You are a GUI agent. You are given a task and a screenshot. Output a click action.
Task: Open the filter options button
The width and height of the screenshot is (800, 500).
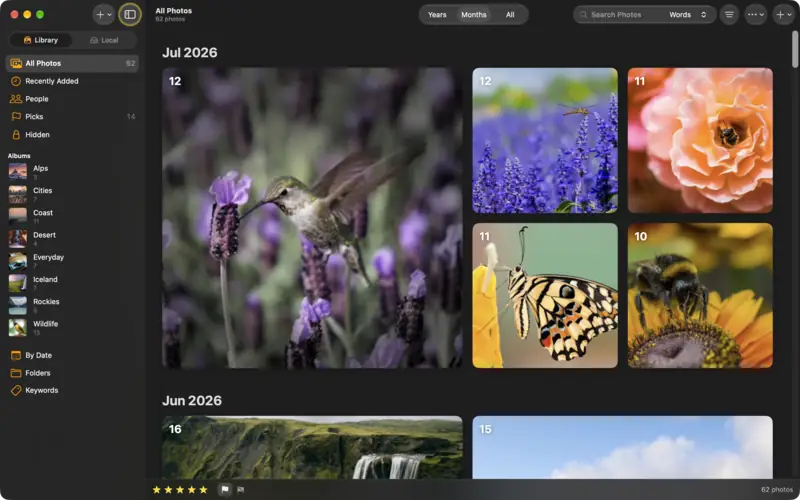(729, 15)
